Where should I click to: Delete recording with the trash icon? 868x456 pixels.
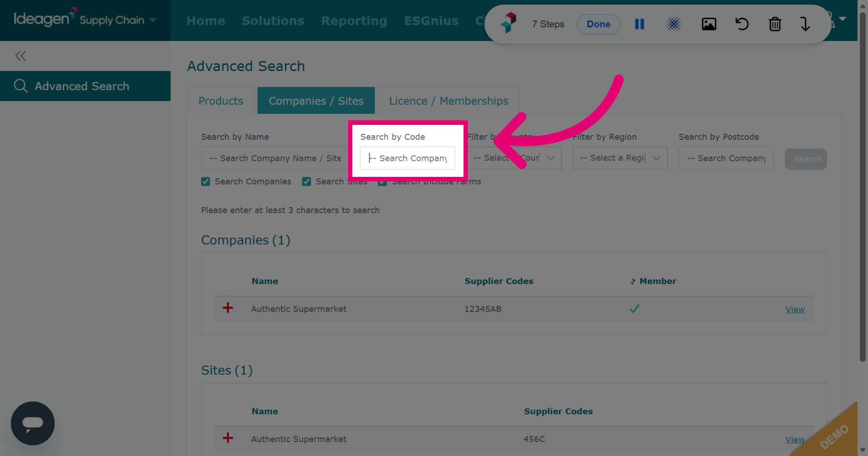click(x=775, y=24)
